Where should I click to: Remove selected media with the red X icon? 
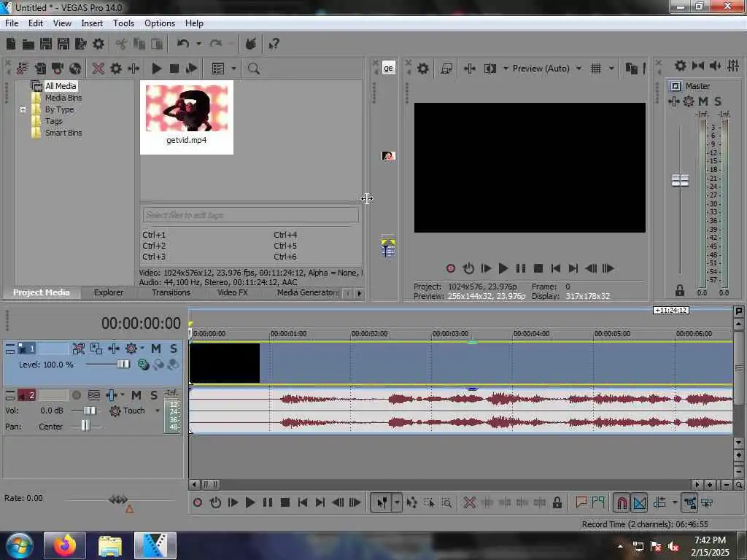tap(98, 69)
